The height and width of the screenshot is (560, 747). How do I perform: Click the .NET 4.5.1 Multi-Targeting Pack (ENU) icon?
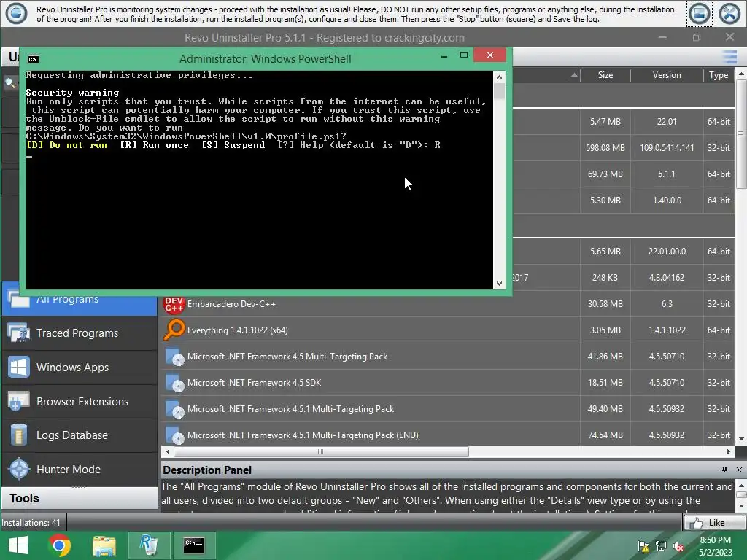(x=174, y=435)
